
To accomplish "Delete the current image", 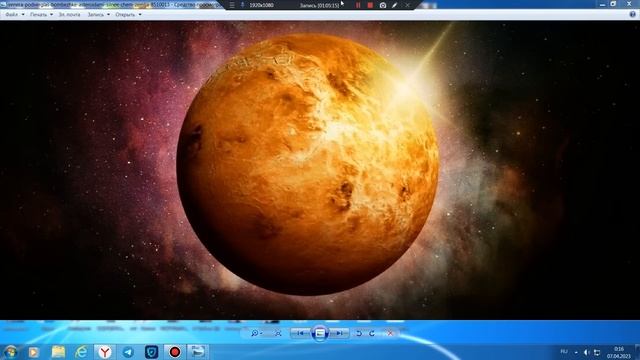I will pos(390,333).
